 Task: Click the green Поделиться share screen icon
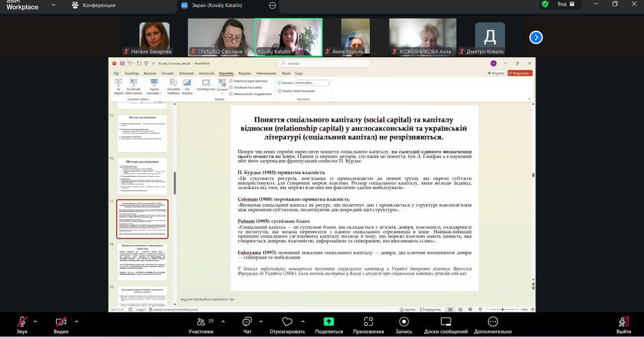click(329, 322)
